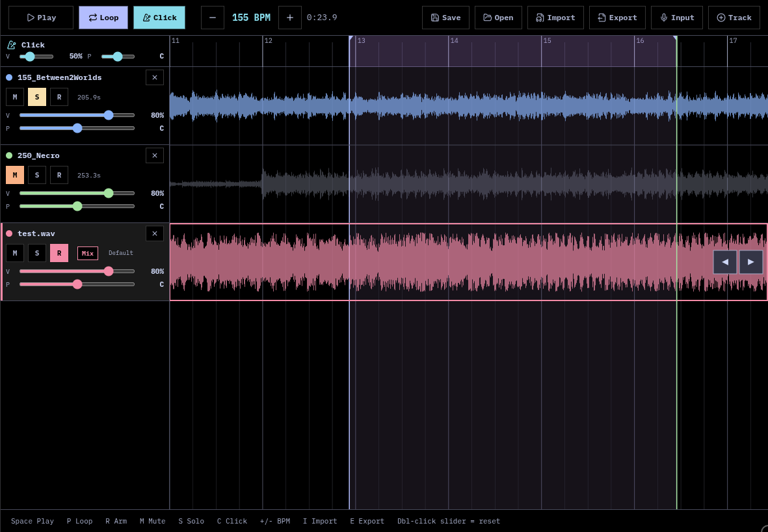Viewport: 768px width, 532px height.
Task: Add a new track
Action: coord(734,18)
